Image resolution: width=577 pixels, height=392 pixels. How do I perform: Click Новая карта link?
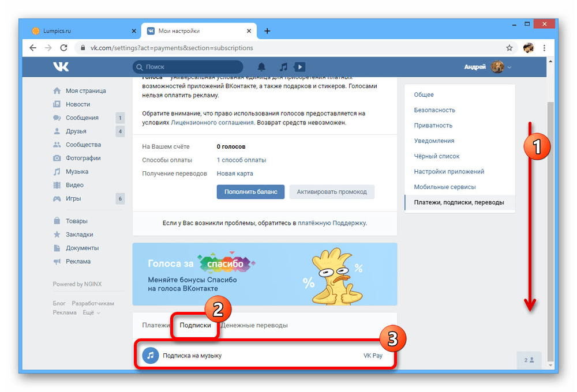click(x=235, y=174)
